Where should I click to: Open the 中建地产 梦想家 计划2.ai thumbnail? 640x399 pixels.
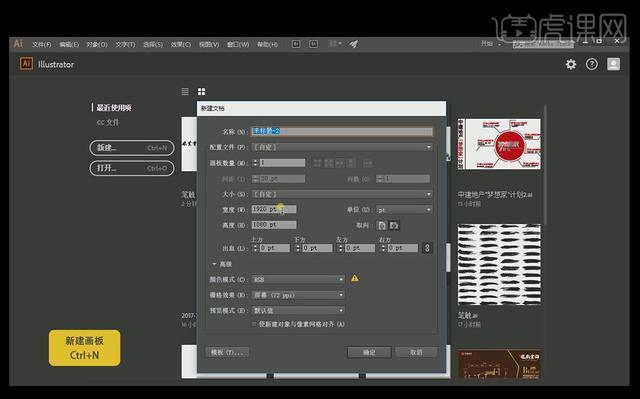(499, 144)
